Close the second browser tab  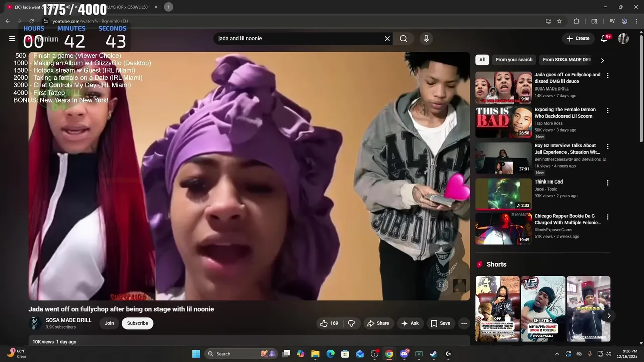coord(156,7)
